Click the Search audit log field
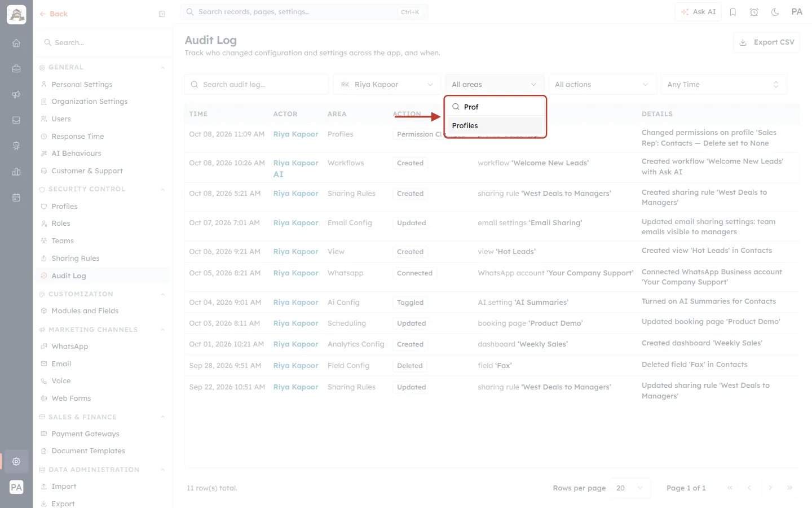This screenshot has height=508, width=812. 257,85
